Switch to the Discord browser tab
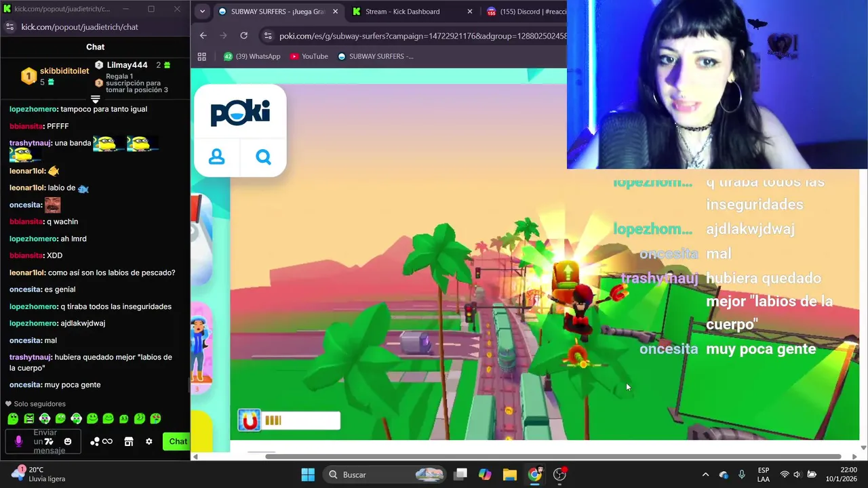868x488 pixels. (x=526, y=12)
